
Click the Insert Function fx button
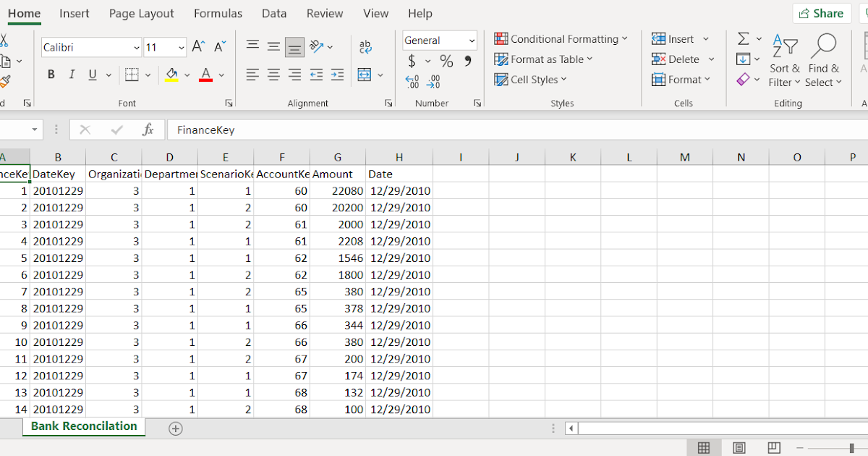coord(149,130)
